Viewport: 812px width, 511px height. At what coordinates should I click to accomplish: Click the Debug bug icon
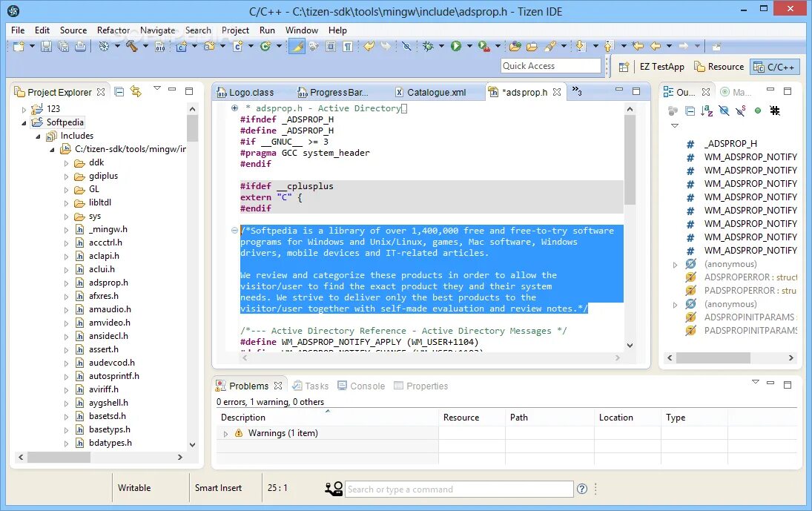428,47
